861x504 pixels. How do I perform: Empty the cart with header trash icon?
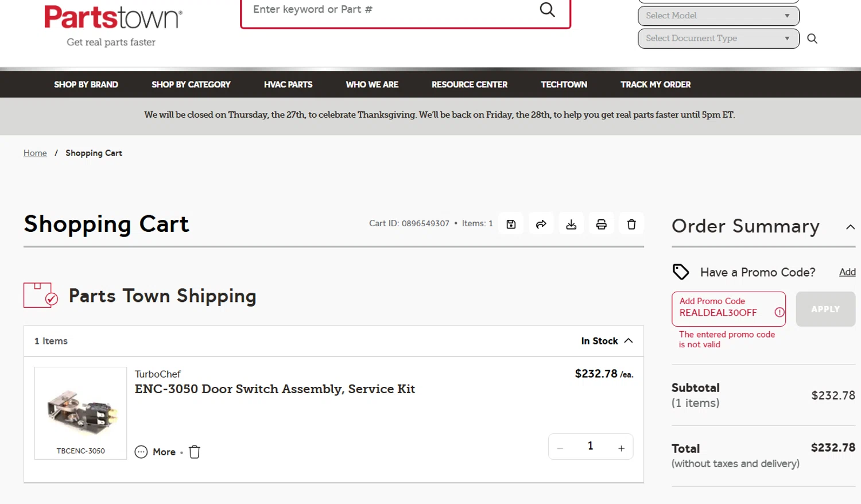631,224
